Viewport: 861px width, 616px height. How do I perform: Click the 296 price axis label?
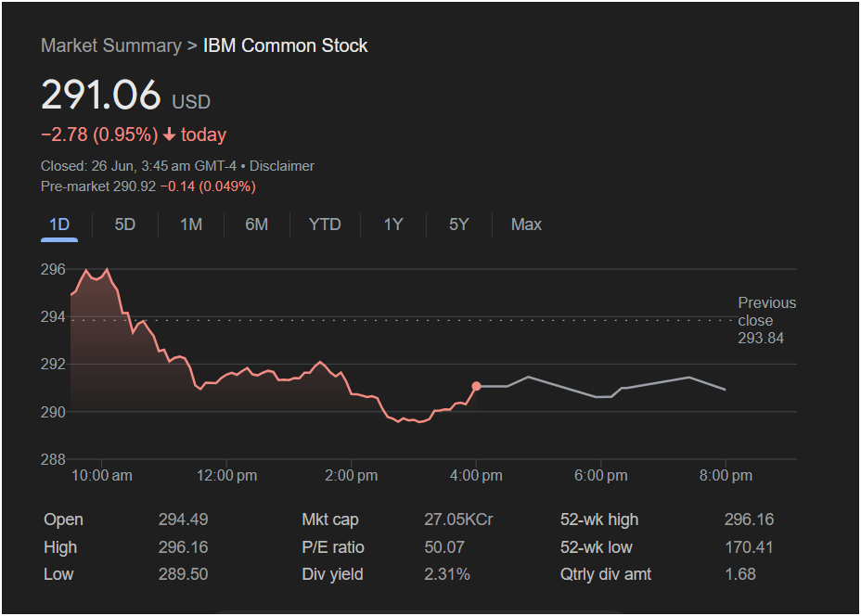coord(53,270)
